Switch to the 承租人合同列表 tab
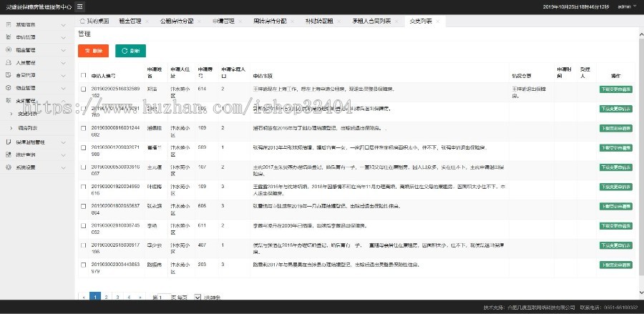 tap(371, 21)
